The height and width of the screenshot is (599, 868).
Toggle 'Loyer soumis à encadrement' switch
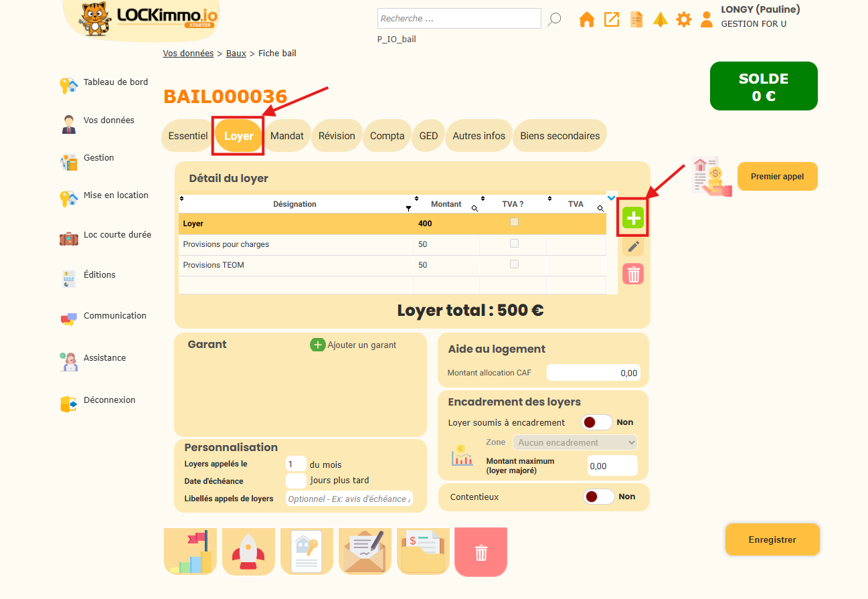[597, 422]
